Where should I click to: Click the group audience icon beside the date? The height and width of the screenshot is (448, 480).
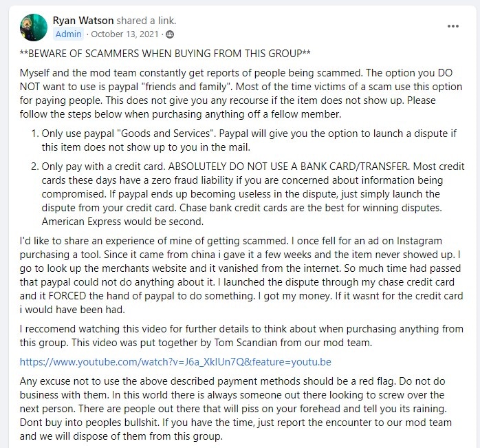coord(170,34)
